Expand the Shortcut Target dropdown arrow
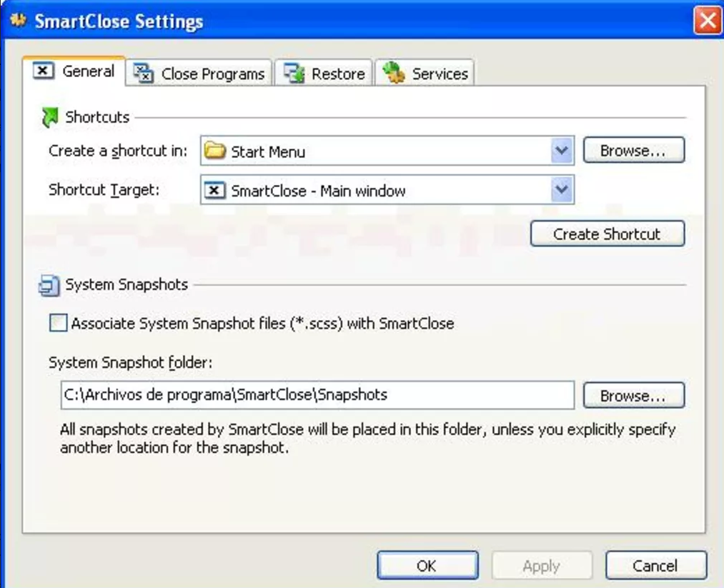Viewport: 724px width, 588px height. click(562, 190)
